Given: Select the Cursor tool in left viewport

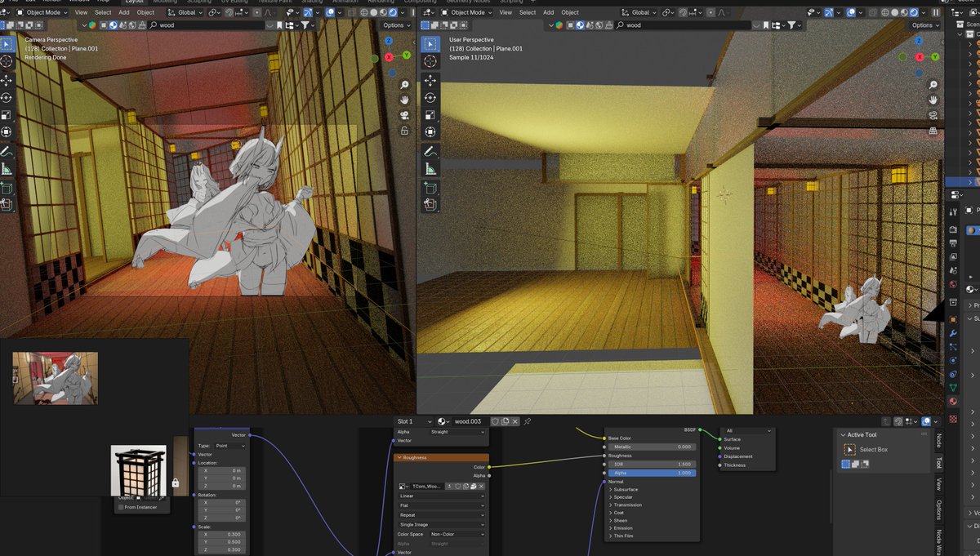Looking at the screenshot, I should click(x=7, y=61).
